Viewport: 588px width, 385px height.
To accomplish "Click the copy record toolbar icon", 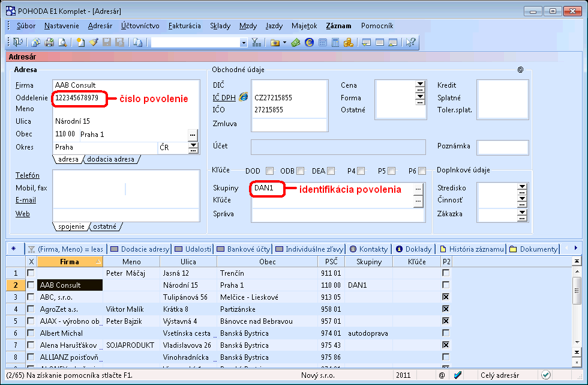I will (x=137, y=43).
